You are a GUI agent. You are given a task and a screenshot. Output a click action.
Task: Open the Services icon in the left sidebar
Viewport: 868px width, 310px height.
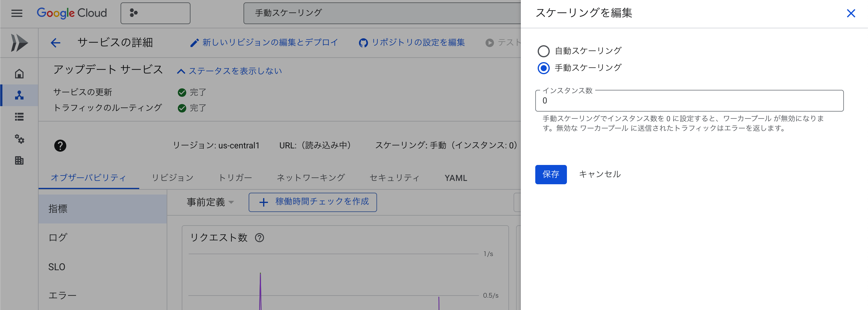point(19,95)
